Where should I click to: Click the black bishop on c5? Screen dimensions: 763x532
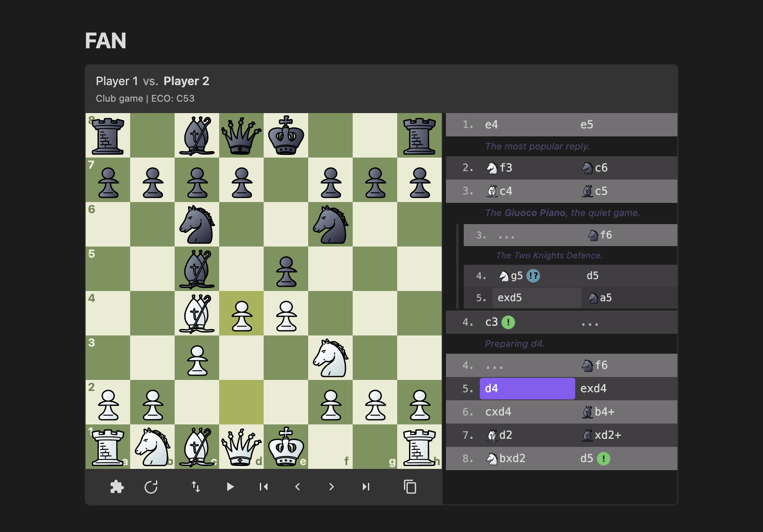point(197,269)
